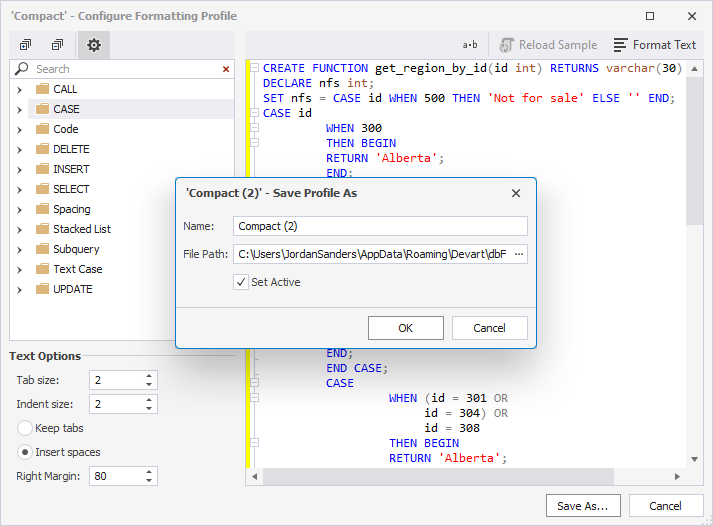This screenshot has width=713, height=526.
Task: Clear the search with the red X
Action: click(x=226, y=69)
